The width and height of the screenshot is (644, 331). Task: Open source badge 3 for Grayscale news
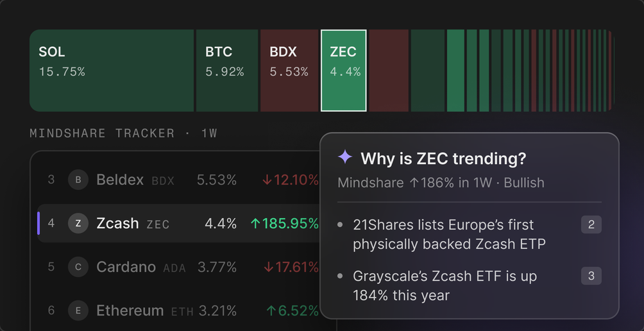pyautogui.click(x=591, y=276)
